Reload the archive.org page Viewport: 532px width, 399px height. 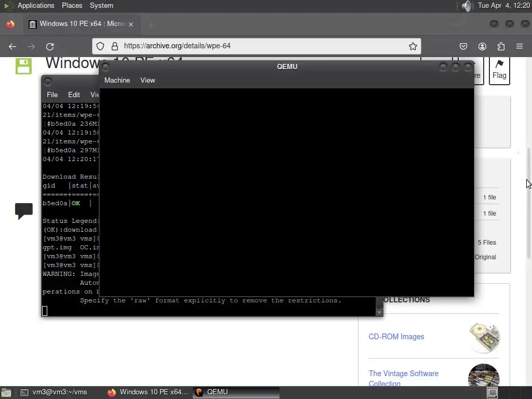point(50,46)
